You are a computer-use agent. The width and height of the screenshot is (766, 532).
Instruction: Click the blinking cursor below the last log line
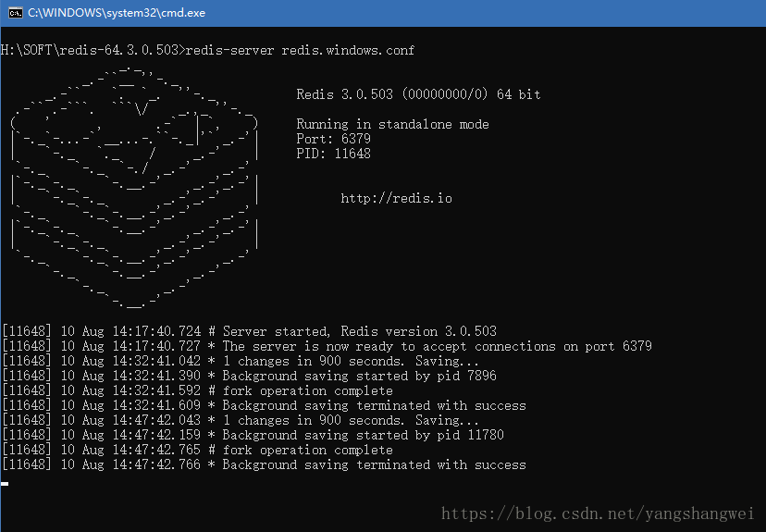point(5,483)
